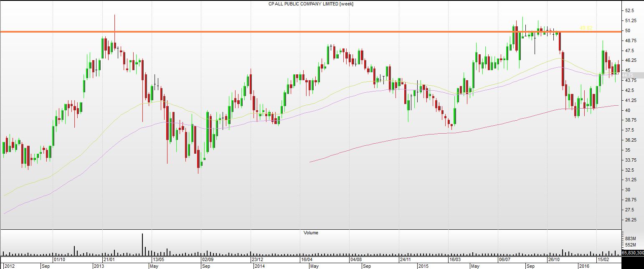The width and height of the screenshot is (644, 269).
Task: Click the Sep label between 2012 and 2013
Action: coord(46,266)
